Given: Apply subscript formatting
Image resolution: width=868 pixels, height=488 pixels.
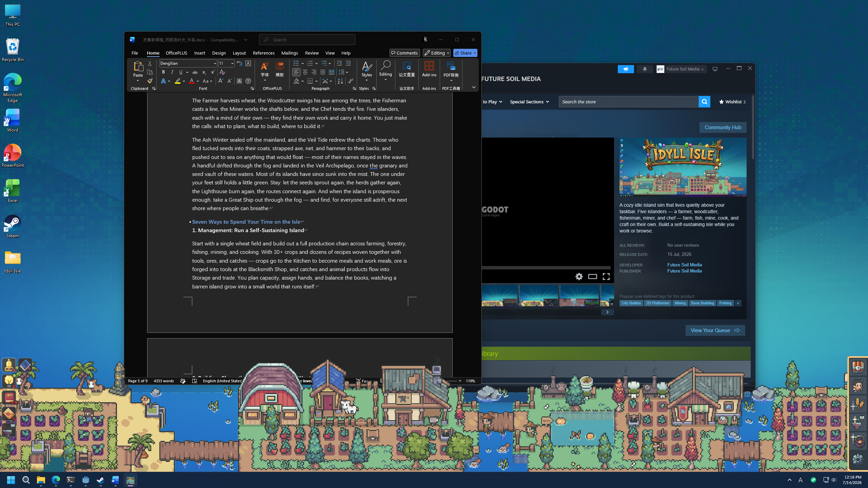Looking at the screenshot, I should pos(204,72).
